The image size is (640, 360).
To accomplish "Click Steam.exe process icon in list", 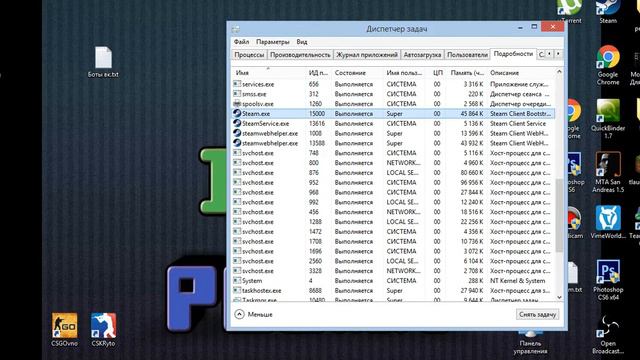I will point(237,113).
